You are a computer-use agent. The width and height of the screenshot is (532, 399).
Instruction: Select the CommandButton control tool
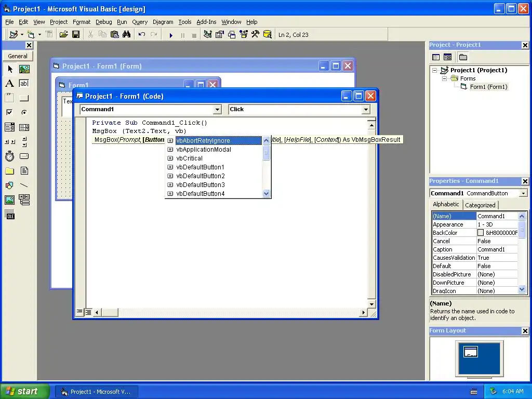pos(24,98)
